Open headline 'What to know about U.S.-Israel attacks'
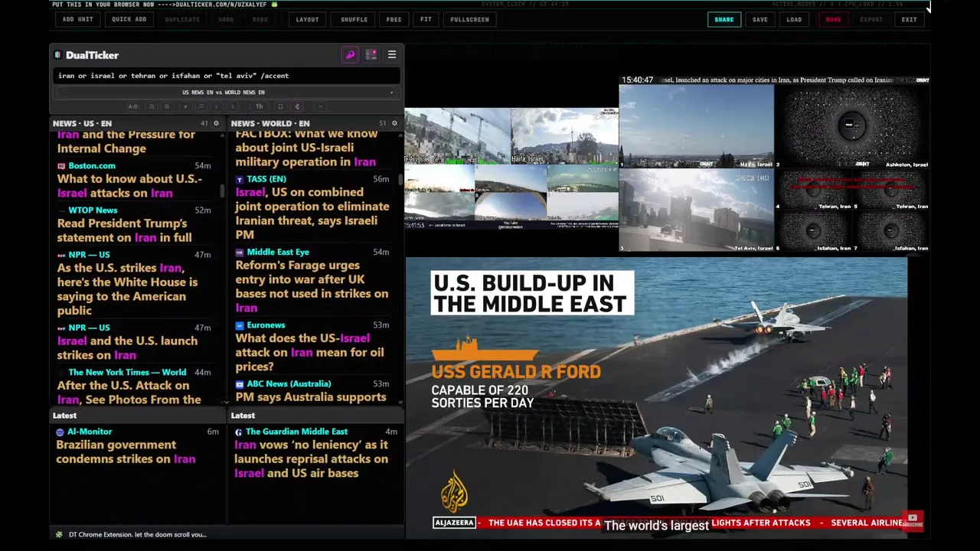The width and height of the screenshot is (980, 551). click(x=129, y=186)
